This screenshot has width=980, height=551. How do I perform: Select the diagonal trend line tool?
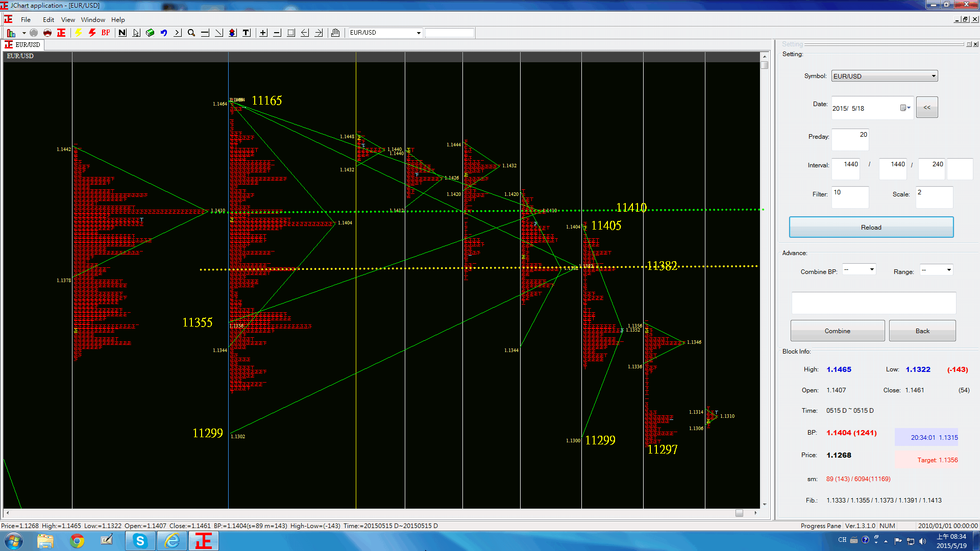point(219,33)
